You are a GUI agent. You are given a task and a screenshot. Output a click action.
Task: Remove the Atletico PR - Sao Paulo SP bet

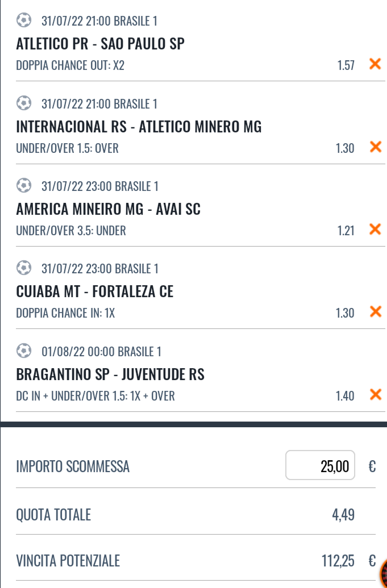click(x=375, y=64)
